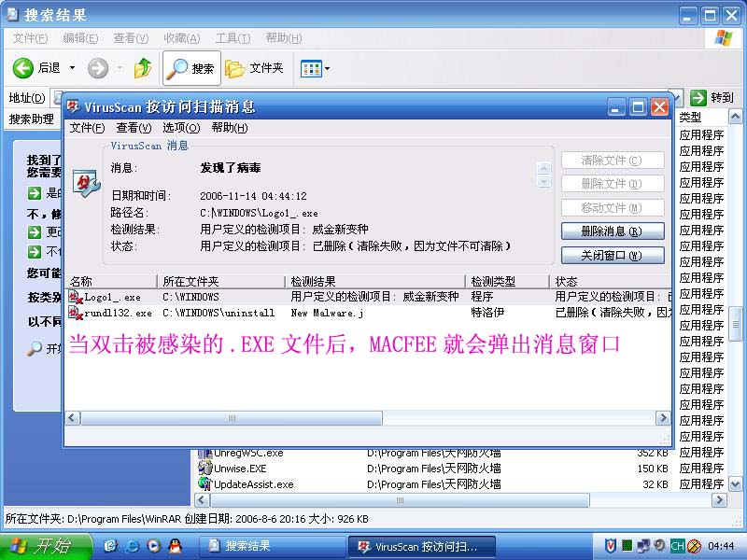Click VirusScan list horizontal scrollbar thumb
This screenshot has width=747, height=560.
pos(232,418)
